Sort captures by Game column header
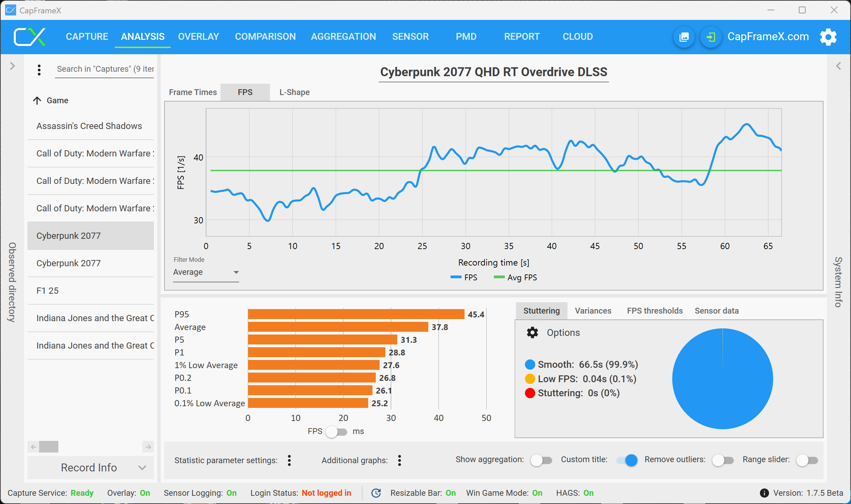851x504 pixels. coord(57,101)
